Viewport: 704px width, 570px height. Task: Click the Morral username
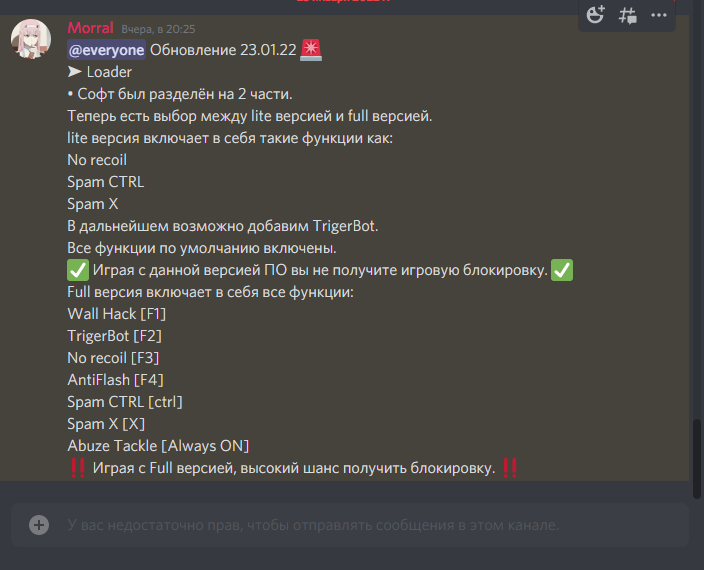[x=90, y=28]
